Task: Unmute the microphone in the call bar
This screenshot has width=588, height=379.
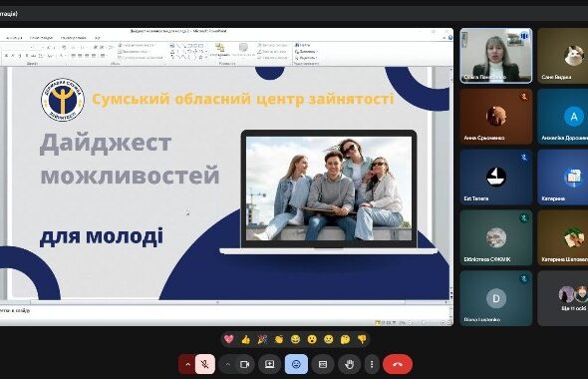Action: tap(205, 364)
